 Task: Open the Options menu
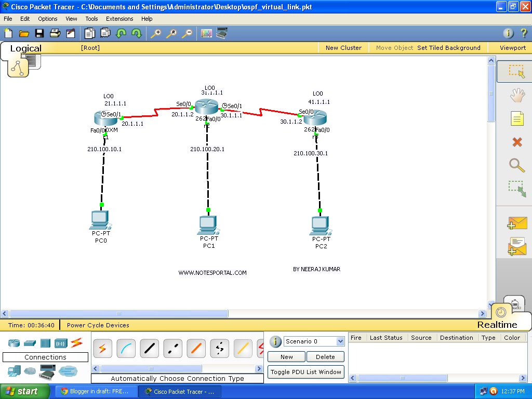pyautogui.click(x=47, y=19)
